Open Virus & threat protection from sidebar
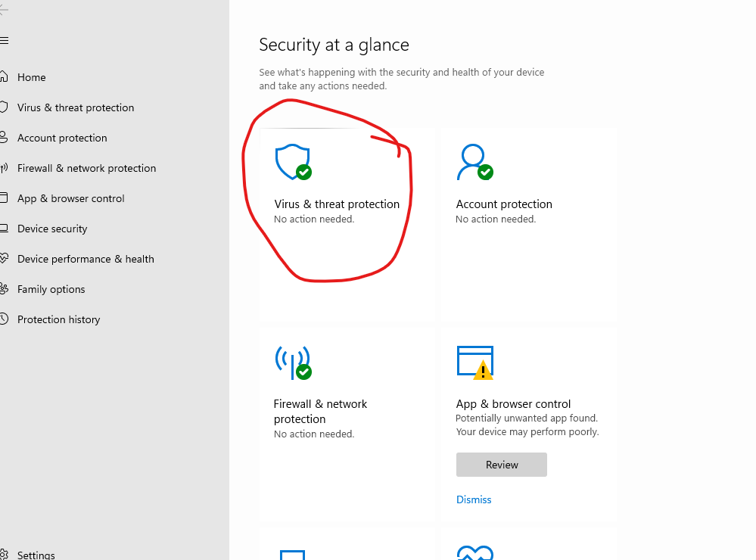Viewport: 756px width, 560px height. [76, 107]
